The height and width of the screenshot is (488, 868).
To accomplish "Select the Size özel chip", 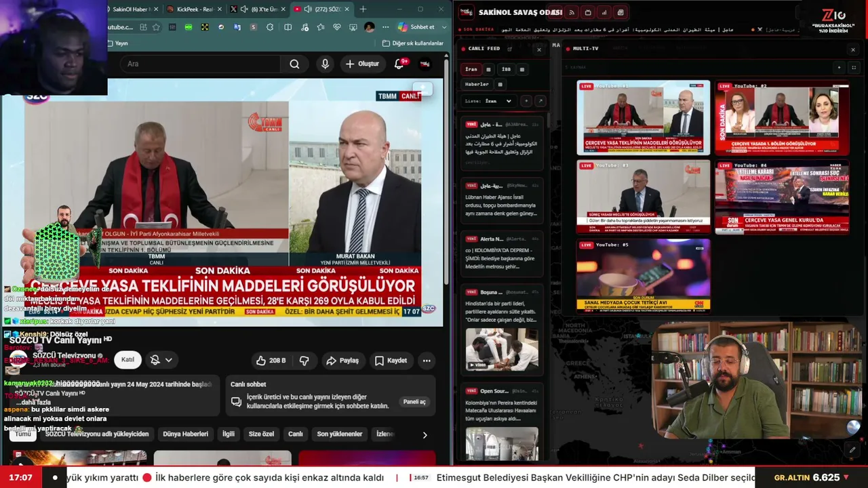I will click(261, 434).
